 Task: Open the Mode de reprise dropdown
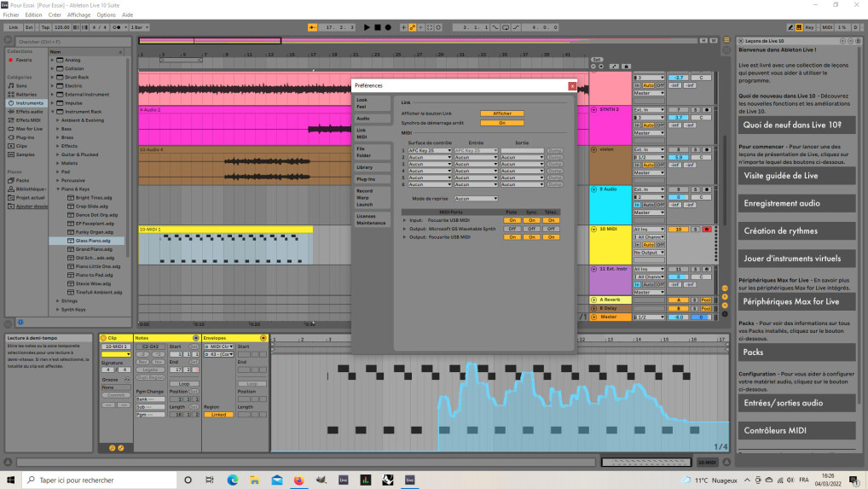(476, 198)
